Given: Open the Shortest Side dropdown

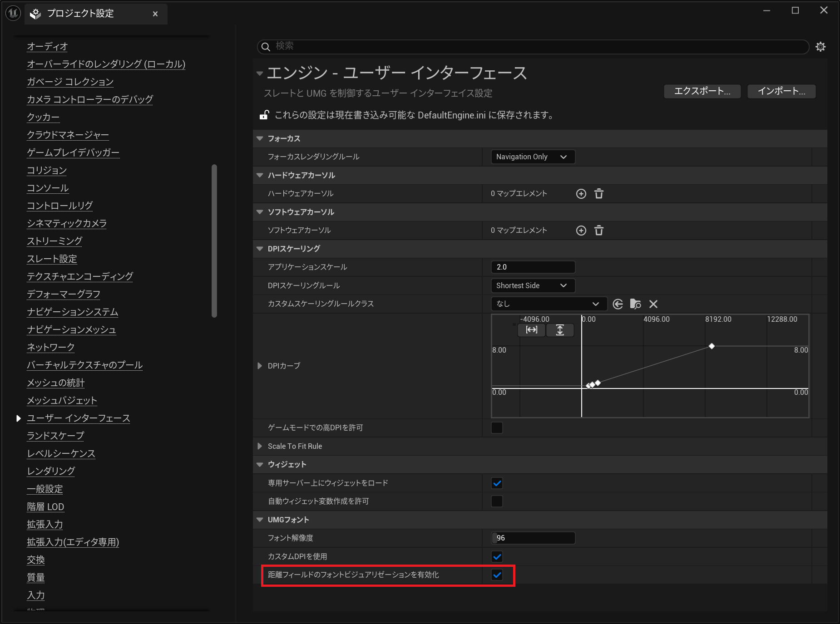Looking at the screenshot, I should point(533,285).
